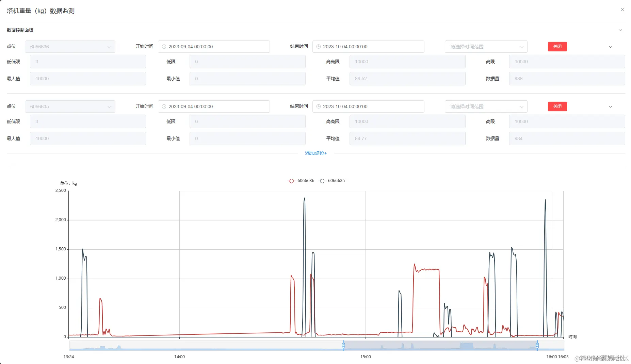Image resolution: width=631 pixels, height=364 pixels.
Task: Click the clock icon in 6066635 结束时间 field
Action: coord(319,106)
